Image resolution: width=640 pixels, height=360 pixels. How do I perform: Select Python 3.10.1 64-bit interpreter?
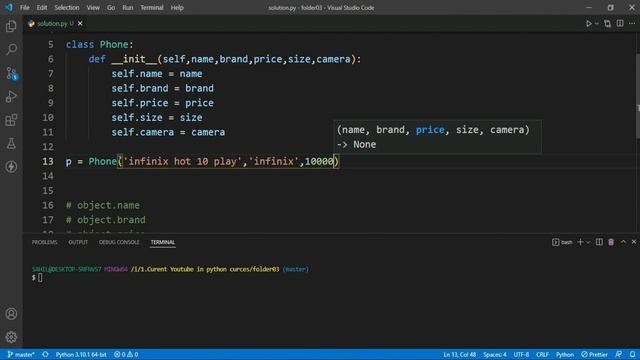(x=81, y=354)
